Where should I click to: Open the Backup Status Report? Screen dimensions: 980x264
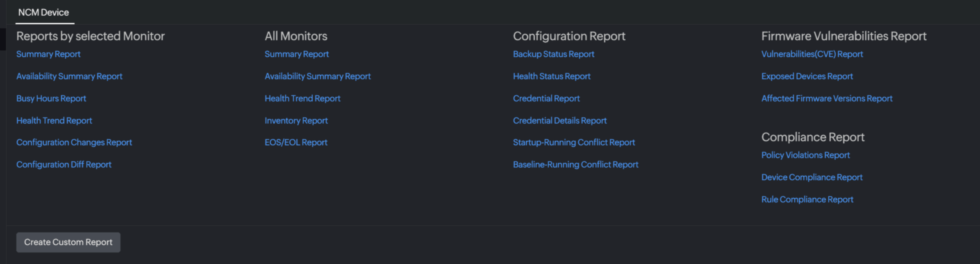click(x=554, y=54)
